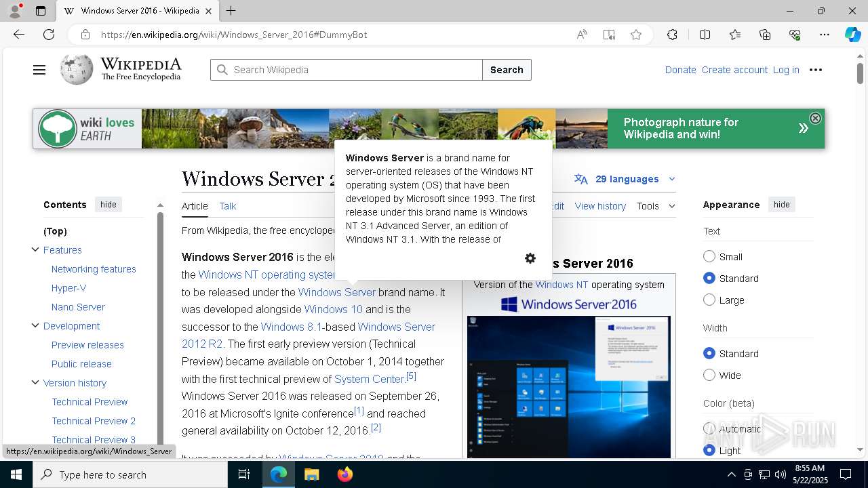Screen dimensions: 868x488
Task: Jump to Hyper-V in contents
Action: pyautogui.click(x=68, y=288)
